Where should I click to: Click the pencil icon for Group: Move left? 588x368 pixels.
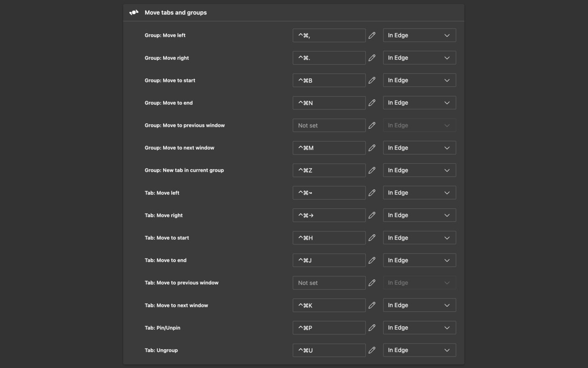372,35
